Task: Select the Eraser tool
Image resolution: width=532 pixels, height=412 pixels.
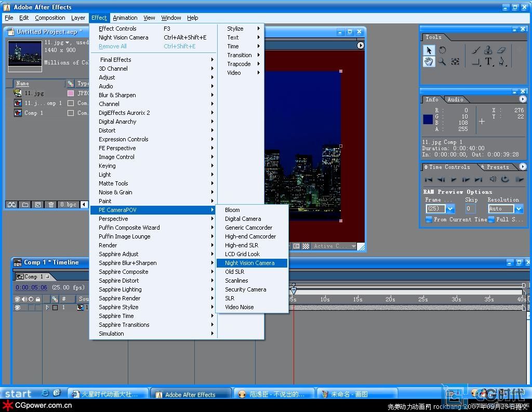Action: (501, 50)
